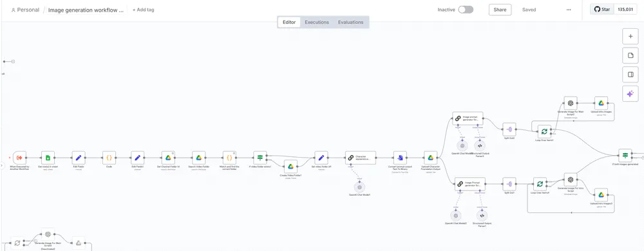Select the Search Video Folder node
This screenshot has width=644, height=251.
tap(198, 158)
